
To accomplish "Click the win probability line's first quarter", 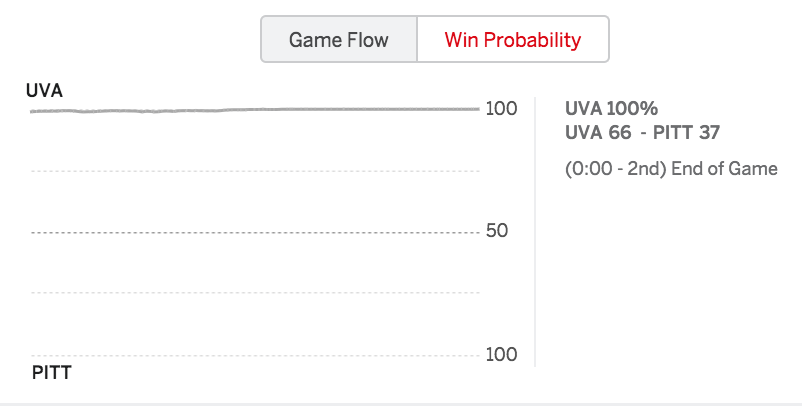I will click(143, 111).
